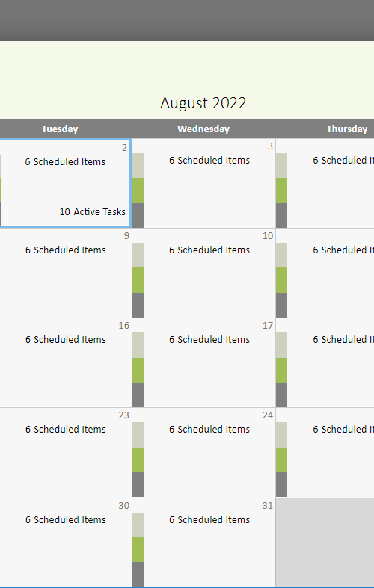Select day number 16 cell
Image resolution: width=374 pixels, height=588 pixels.
[x=65, y=362]
